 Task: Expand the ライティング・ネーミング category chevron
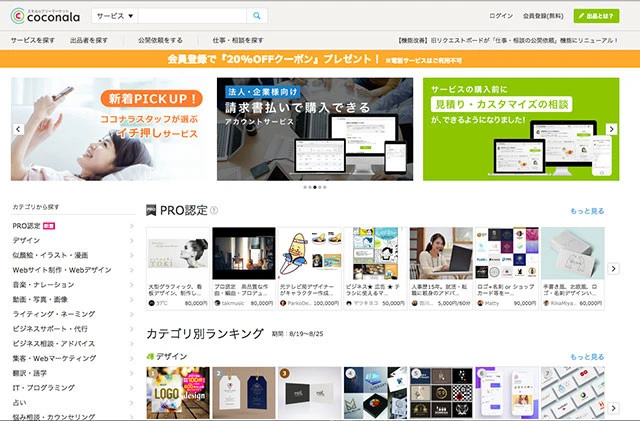coord(132,314)
